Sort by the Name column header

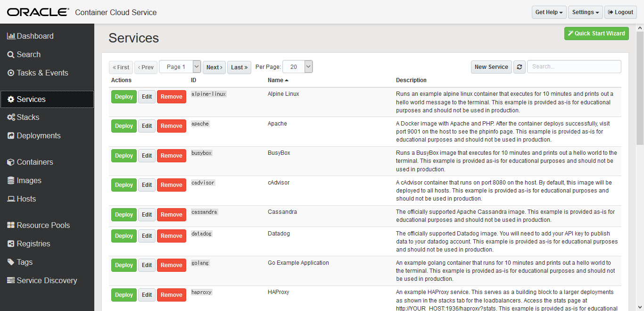[x=278, y=80]
